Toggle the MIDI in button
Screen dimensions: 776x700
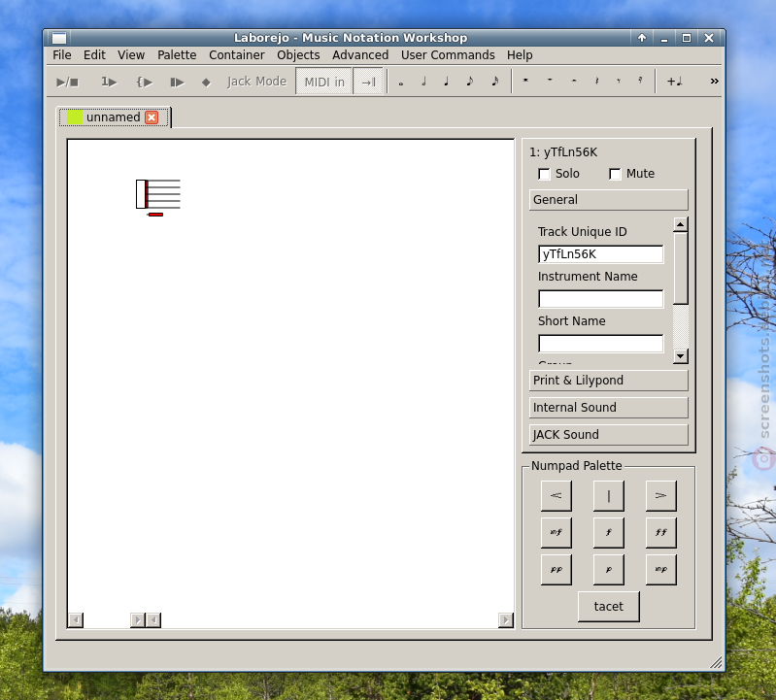pos(324,82)
